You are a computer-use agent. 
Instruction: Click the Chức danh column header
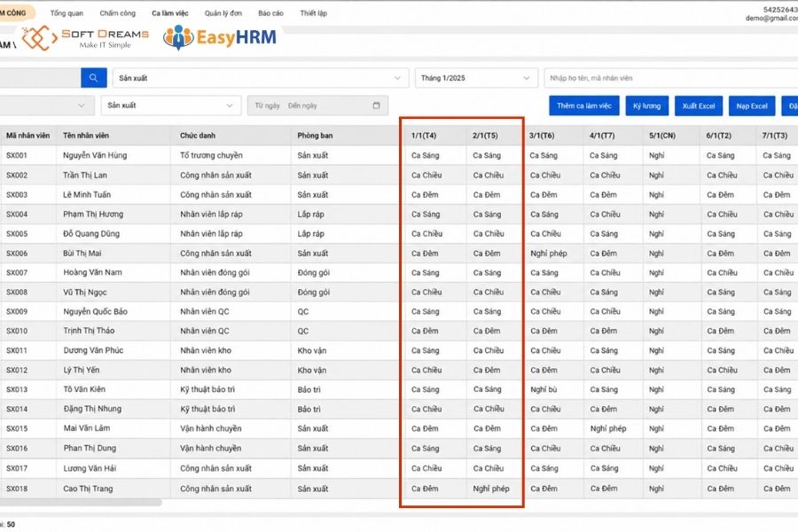pyautogui.click(x=198, y=136)
